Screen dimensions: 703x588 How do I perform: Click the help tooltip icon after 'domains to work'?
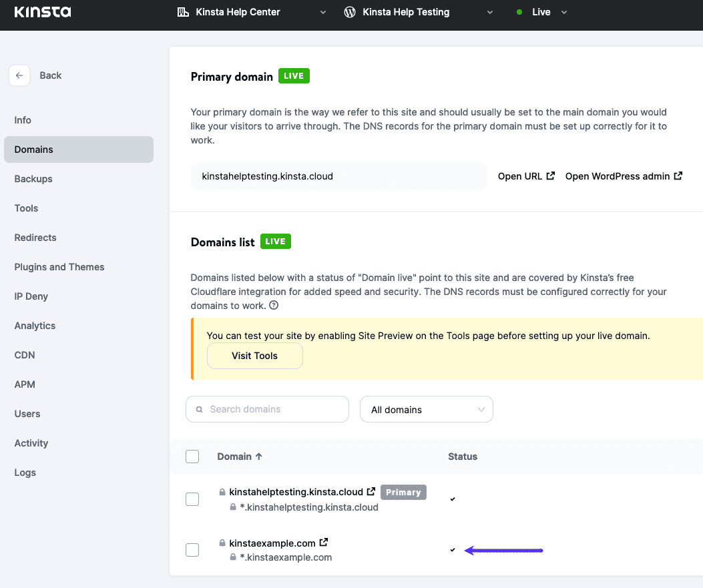[x=273, y=306]
